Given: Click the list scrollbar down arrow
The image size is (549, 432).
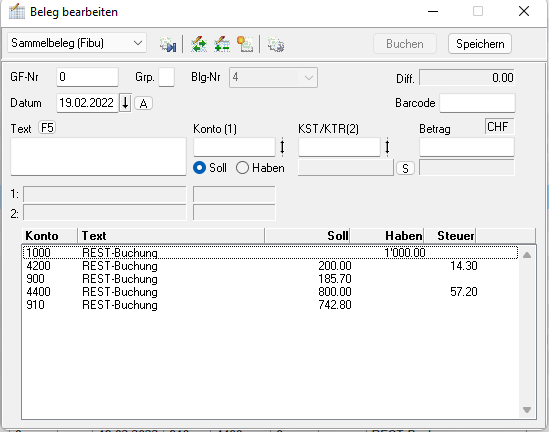Looking at the screenshot, I should [x=527, y=409].
